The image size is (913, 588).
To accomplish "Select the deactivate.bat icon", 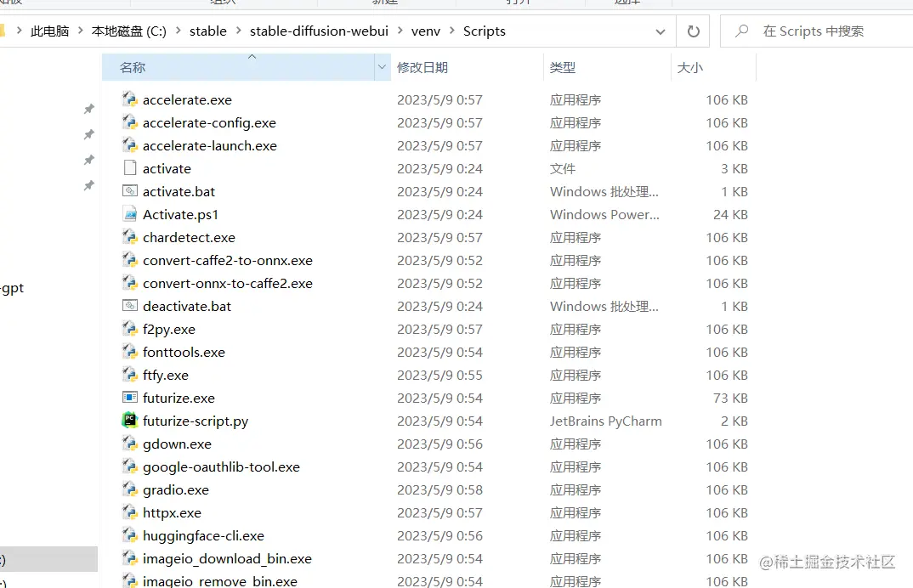I will pyautogui.click(x=130, y=306).
